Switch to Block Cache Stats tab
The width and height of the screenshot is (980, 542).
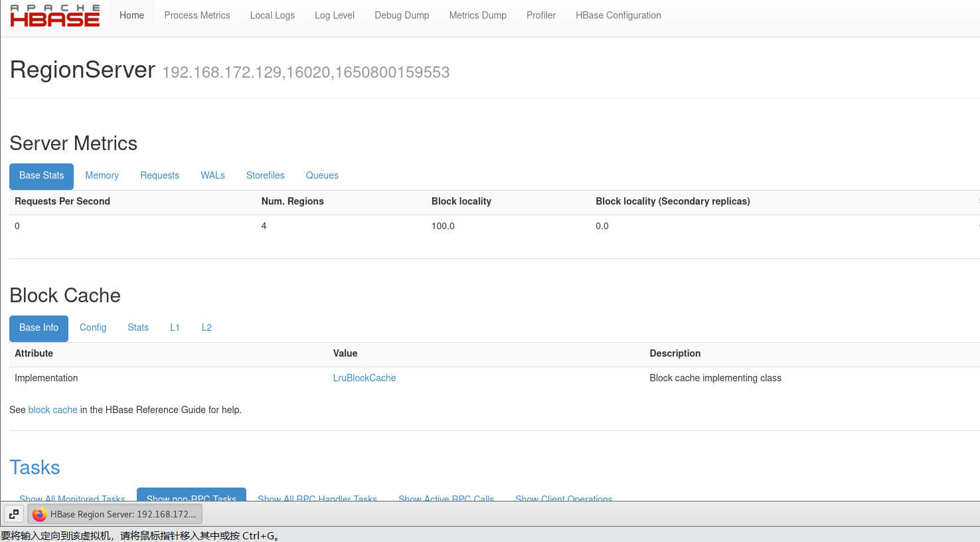tap(138, 328)
